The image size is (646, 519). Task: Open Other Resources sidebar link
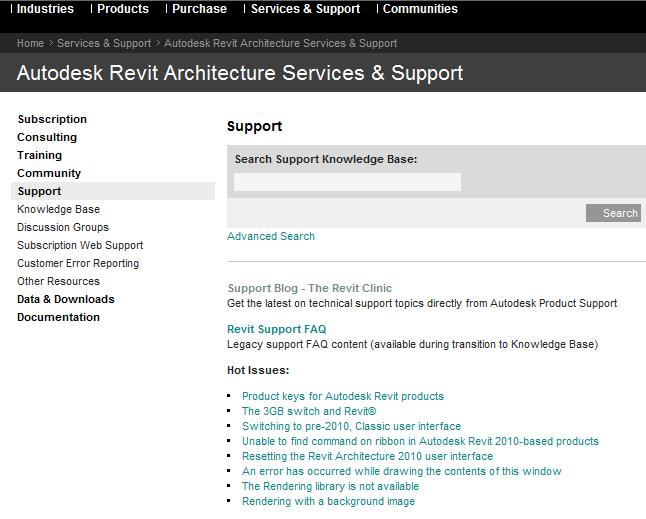(59, 281)
